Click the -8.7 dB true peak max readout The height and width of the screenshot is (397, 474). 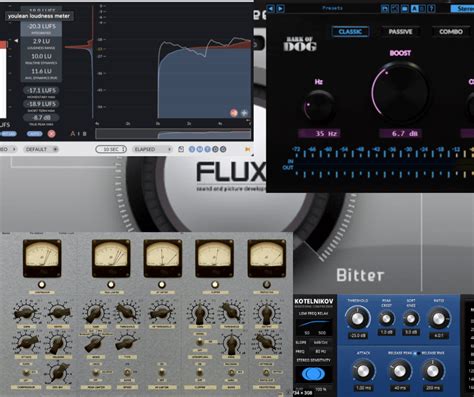tap(42, 118)
